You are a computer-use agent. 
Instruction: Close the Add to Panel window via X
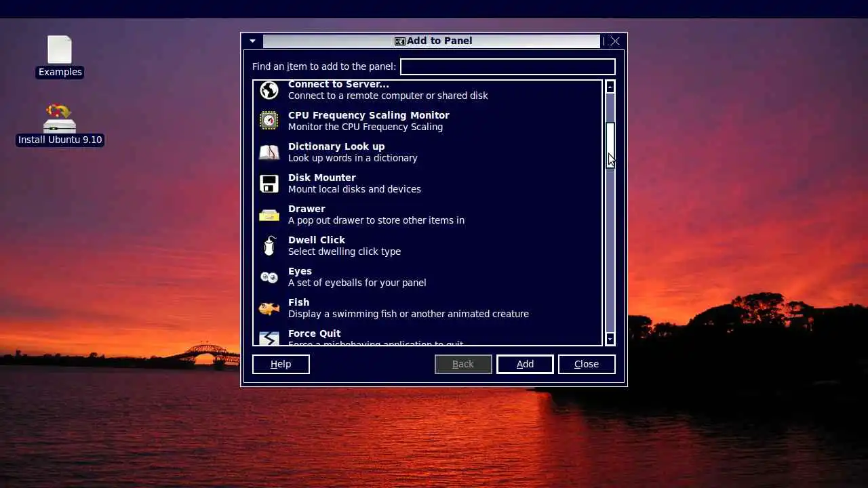[x=615, y=41]
